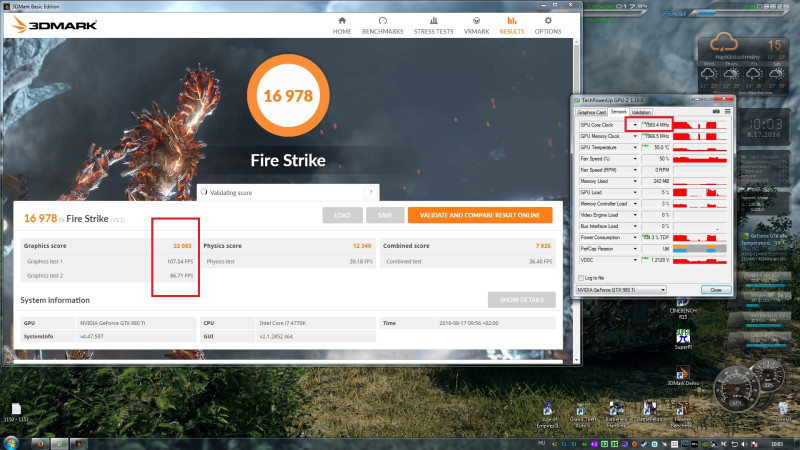Open the volume speaker tray icon
Image resolution: width=800 pixels, height=450 pixels.
click(x=744, y=444)
